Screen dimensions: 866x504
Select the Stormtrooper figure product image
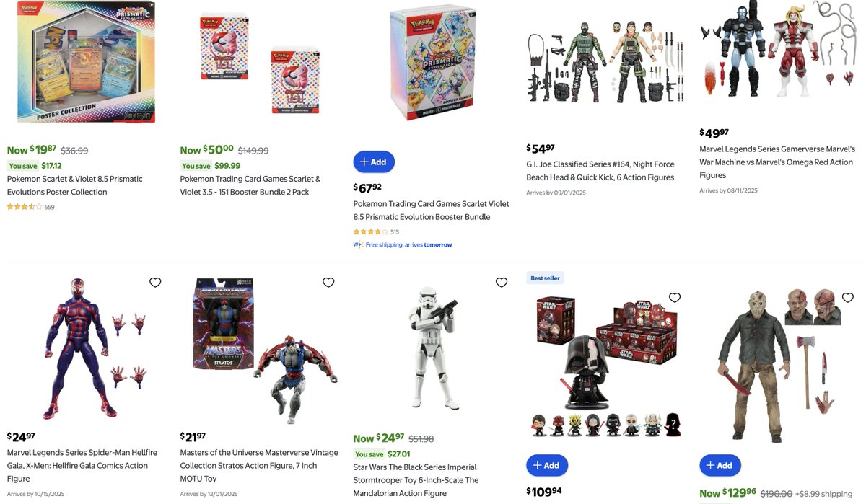pyautogui.click(x=433, y=348)
